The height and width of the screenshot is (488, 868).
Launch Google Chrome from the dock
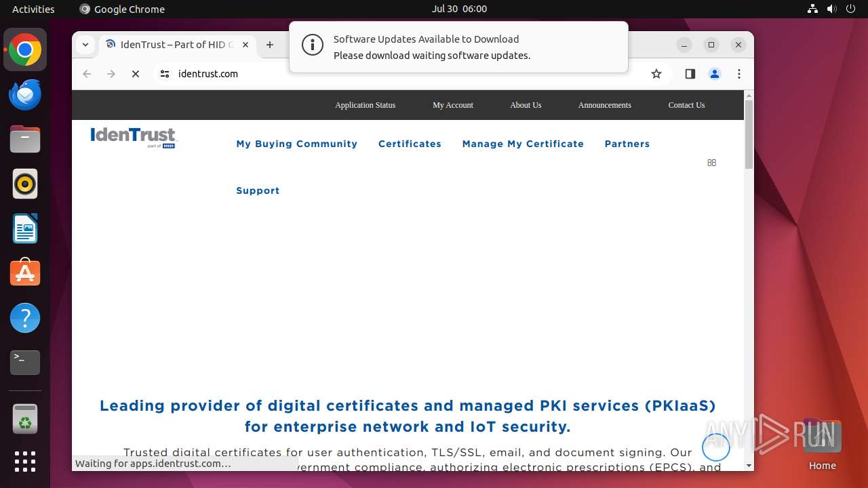pyautogui.click(x=25, y=50)
